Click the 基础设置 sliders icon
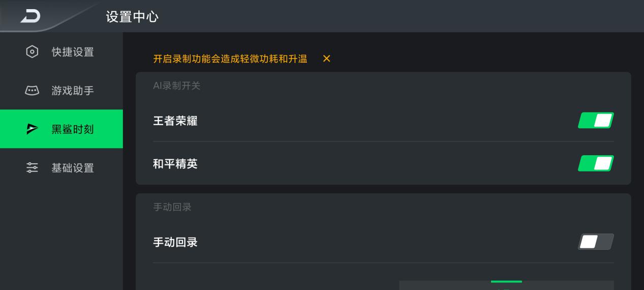Viewport: 644px width, 290px height. 32,168
